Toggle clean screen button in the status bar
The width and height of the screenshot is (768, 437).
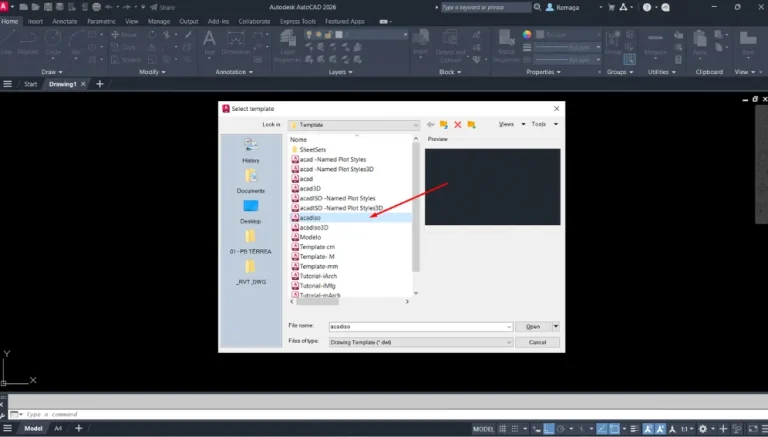(753, 429)
